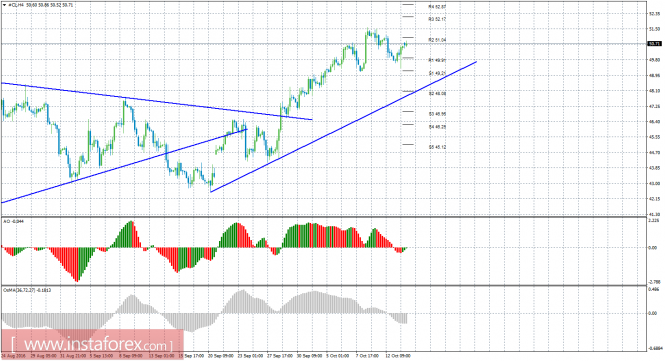Click the R3 52.17 pivot level label
The height and width of the screenshot is (361, 665).
click(437, 19)
